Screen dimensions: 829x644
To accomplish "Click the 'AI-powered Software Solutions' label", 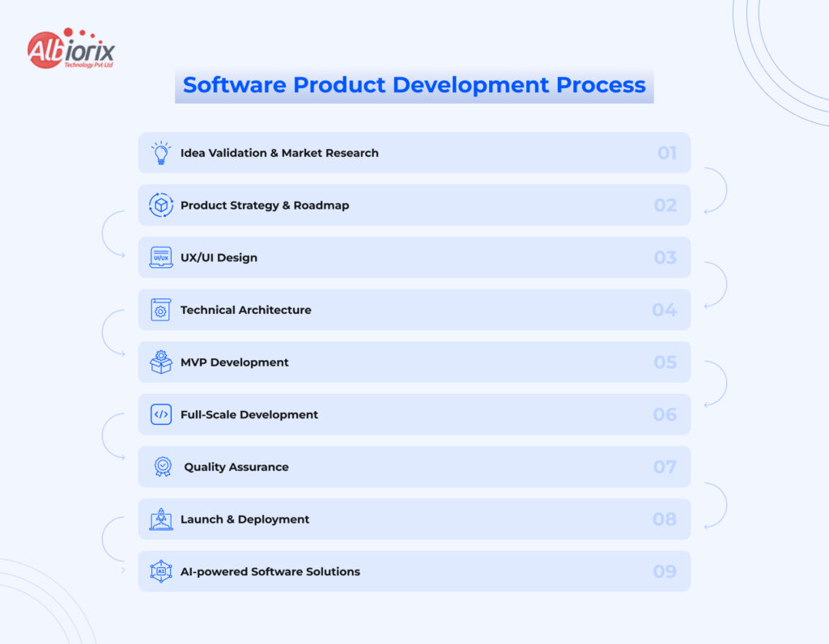I will [x=270, y=572].
